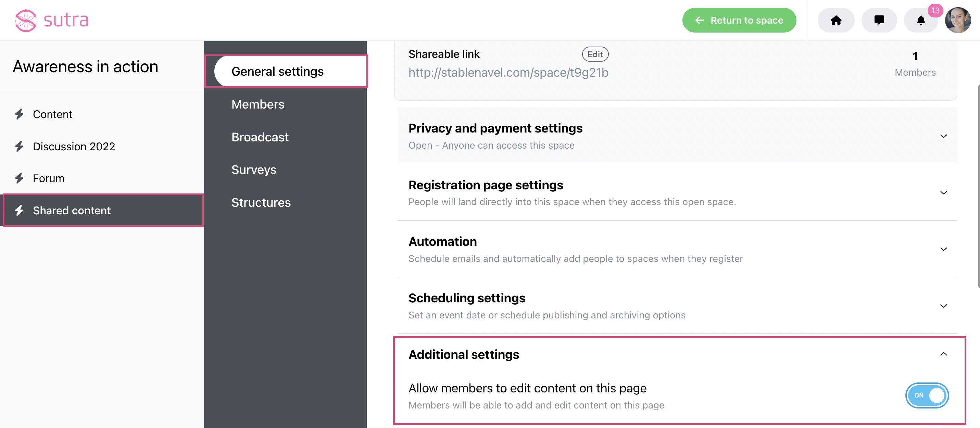Click Edit next to Shareable link

(x=595, y=54)
